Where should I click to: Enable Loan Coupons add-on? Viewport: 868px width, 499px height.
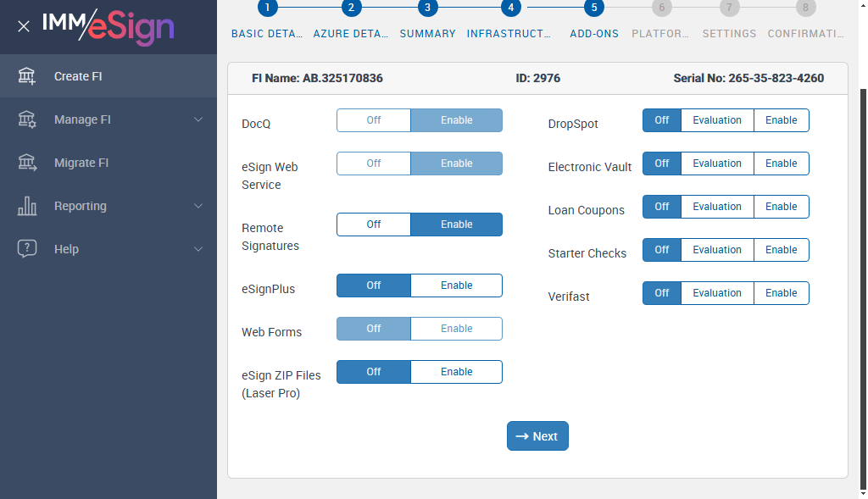pos(781,207)
